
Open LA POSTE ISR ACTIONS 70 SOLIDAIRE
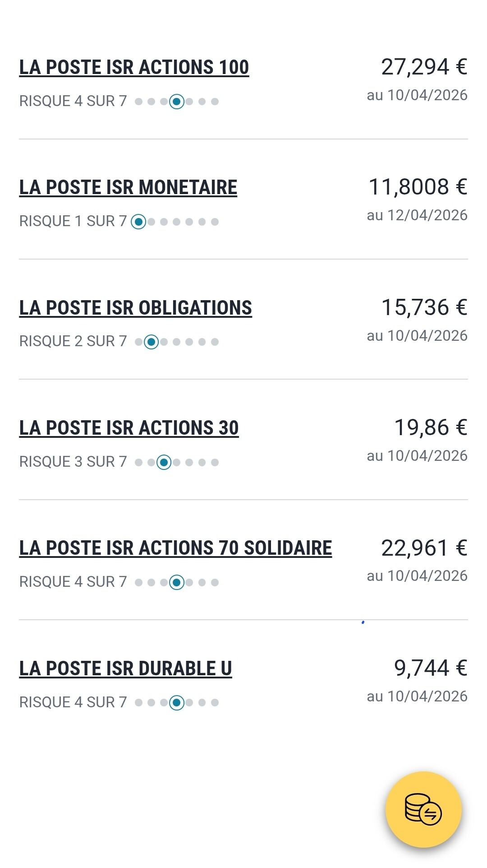tap(175, 548)
